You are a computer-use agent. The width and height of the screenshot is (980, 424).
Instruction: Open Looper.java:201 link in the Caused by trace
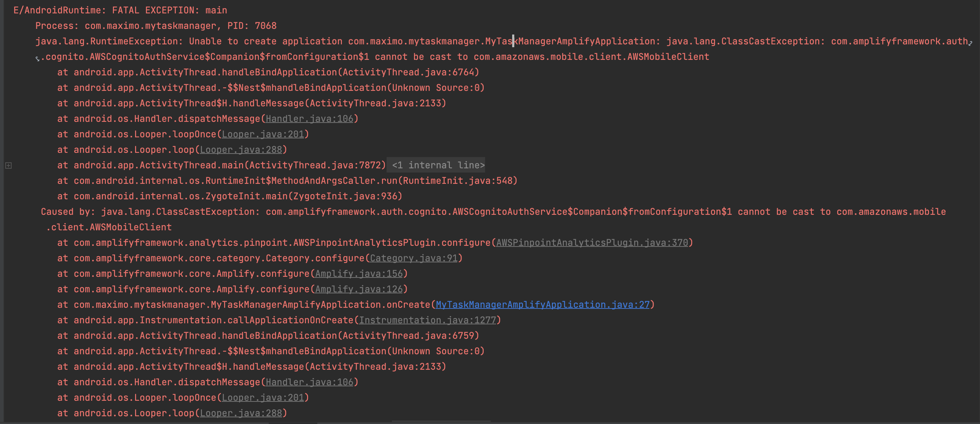263,398
